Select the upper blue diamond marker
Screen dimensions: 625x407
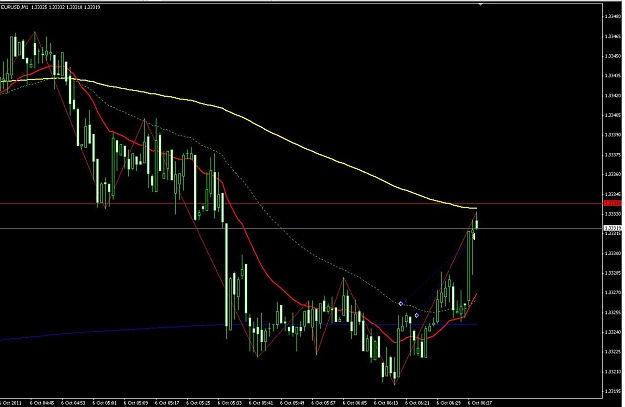coord(401,304)
